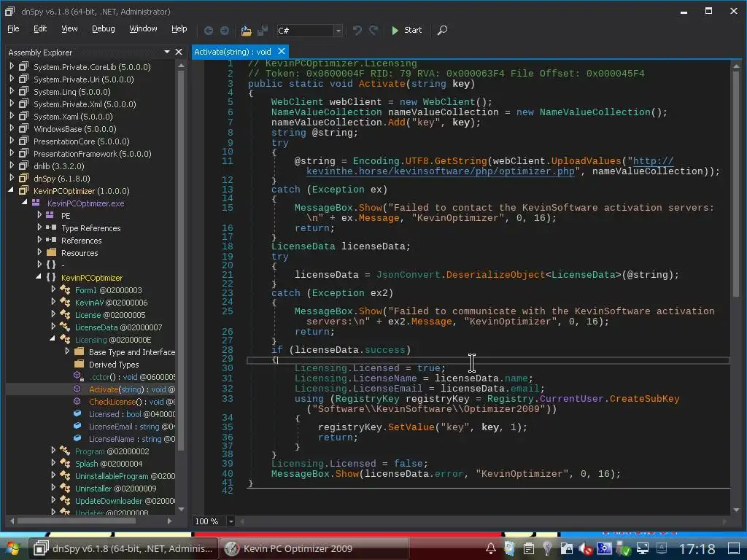The height and width of the screenshot is (560, 747).
Task: Expand the WindowsBase assembly node
Action: [12, 128]
